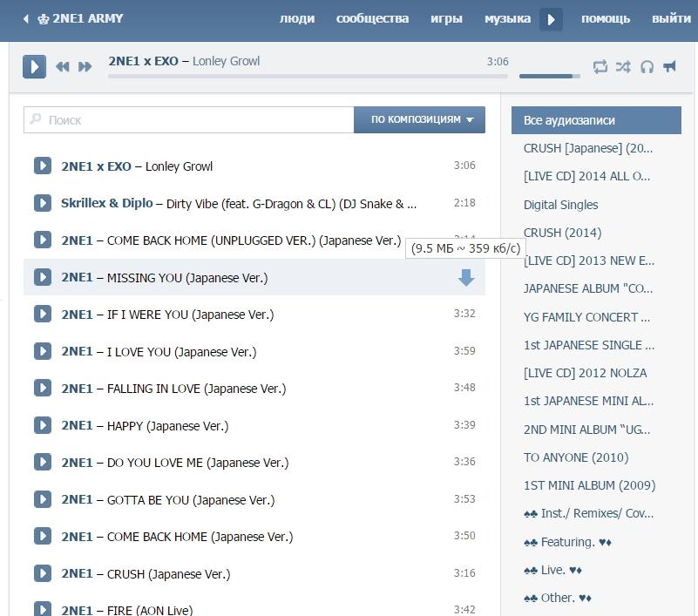Play 2NE1 x EXO Lonley Growl from list

(43, 166)
